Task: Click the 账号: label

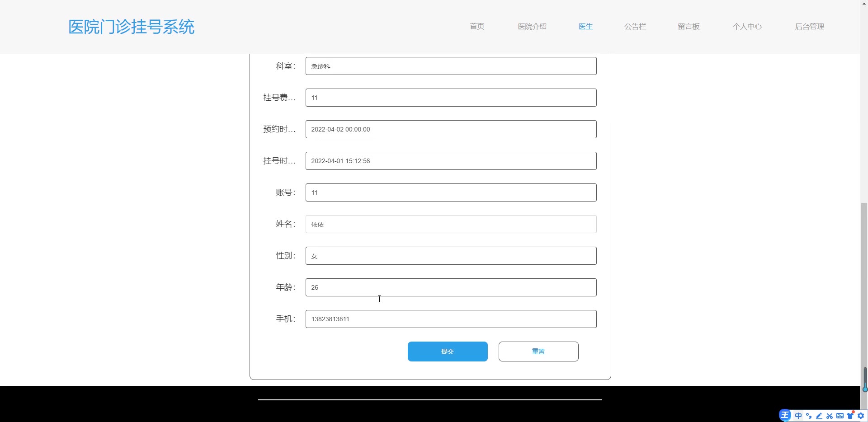Action: click(x=286, y=192)
